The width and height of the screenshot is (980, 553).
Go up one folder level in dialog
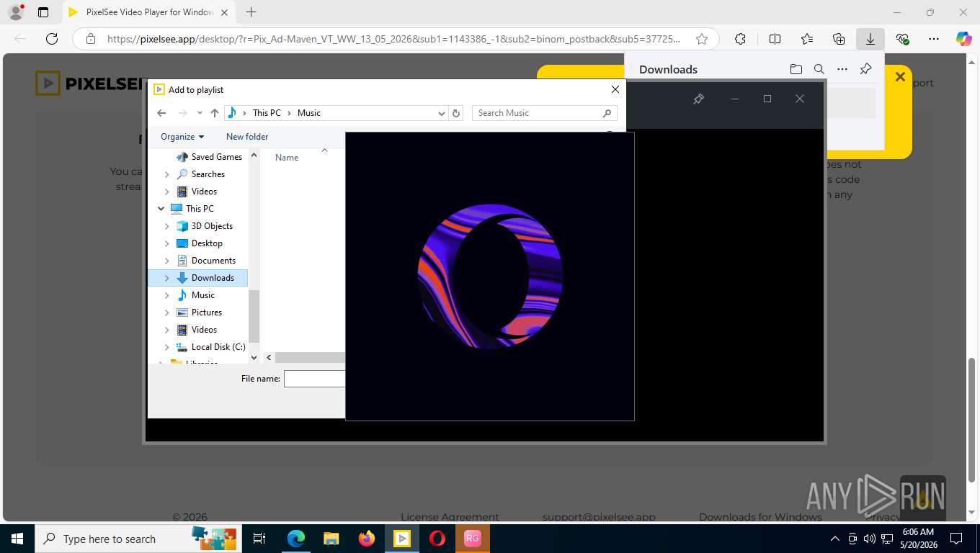click(x=214, y=113)
